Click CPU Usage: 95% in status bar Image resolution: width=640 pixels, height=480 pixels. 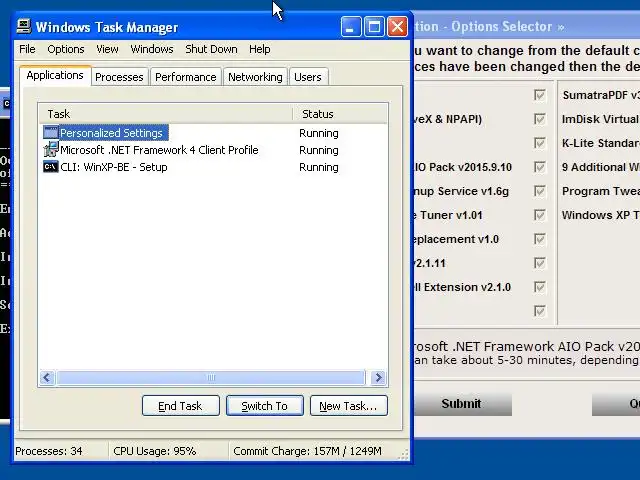point(155,451)
